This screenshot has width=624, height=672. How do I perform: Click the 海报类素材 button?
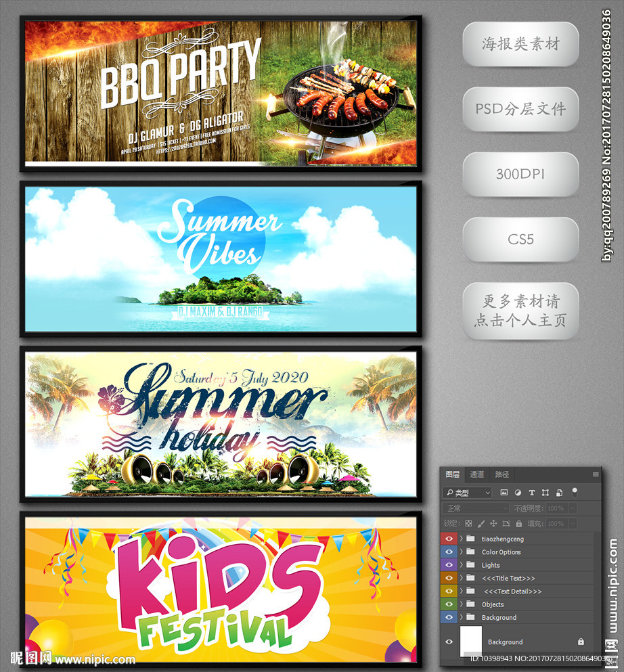pos(520,45)
